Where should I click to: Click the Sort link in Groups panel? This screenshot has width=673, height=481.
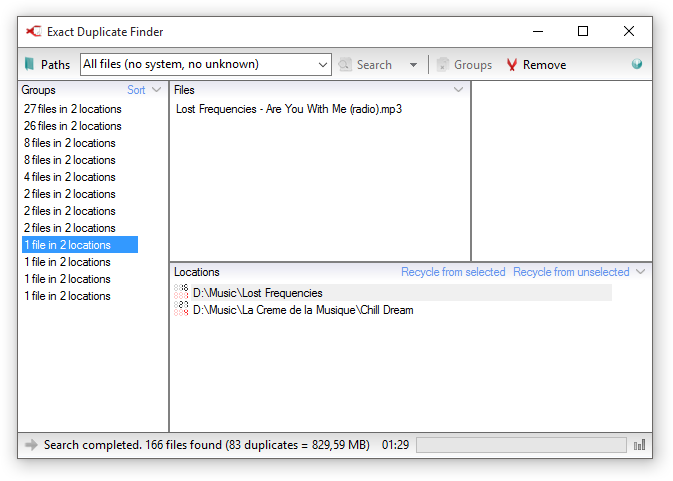tap(136, 90)
